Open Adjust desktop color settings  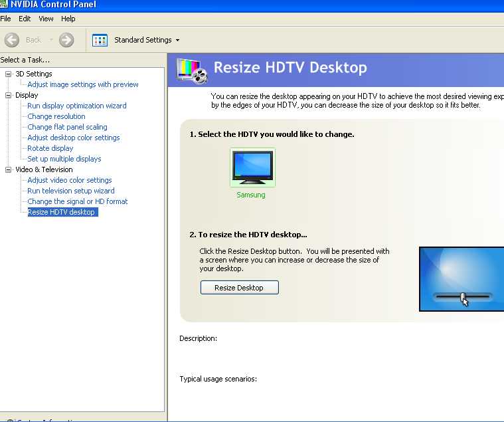(74, 138)
